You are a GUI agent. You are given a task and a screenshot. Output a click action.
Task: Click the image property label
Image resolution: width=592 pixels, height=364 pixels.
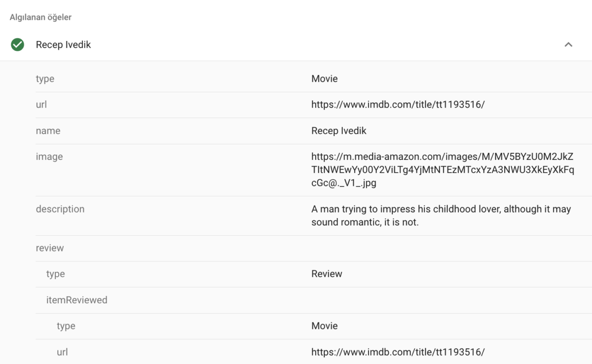pyautogui.click(x=49, y=157)
